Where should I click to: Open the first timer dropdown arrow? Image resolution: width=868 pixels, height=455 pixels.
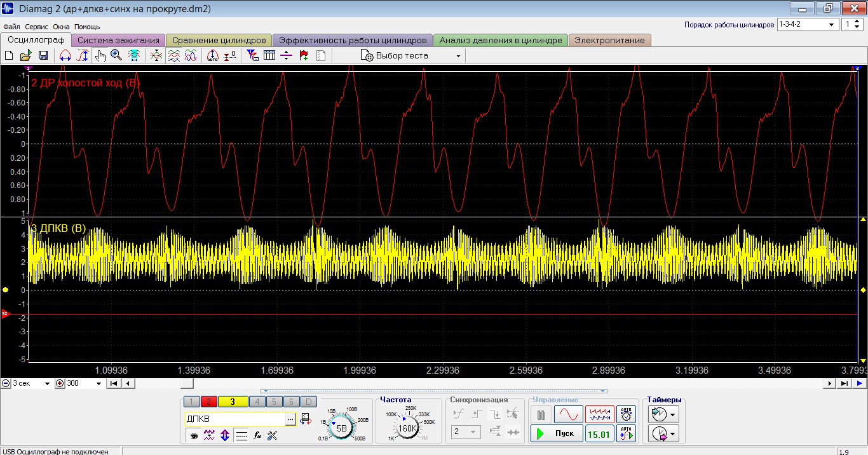[x=674, y=415]
